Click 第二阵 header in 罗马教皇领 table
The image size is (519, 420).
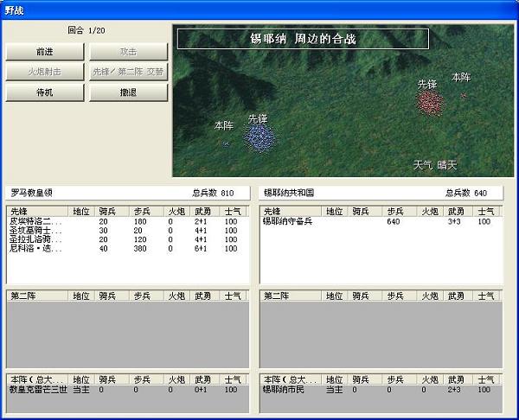37,296
